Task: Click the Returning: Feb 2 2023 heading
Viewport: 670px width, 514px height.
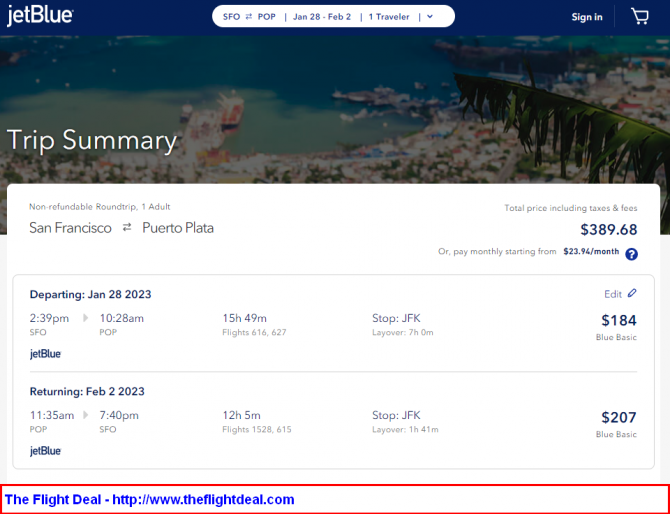Action: (87, 391)
